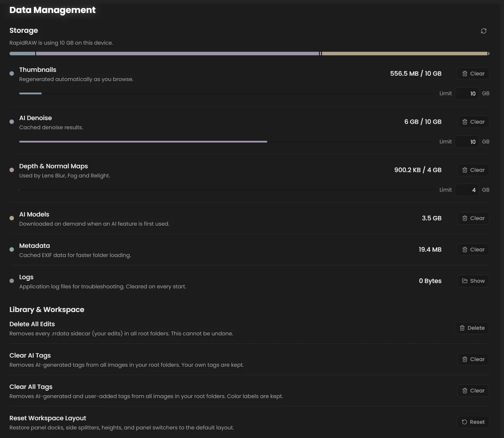Clear AI Tags button
The width and height of the screenshot is (504, 438).
tap(473, 359)
